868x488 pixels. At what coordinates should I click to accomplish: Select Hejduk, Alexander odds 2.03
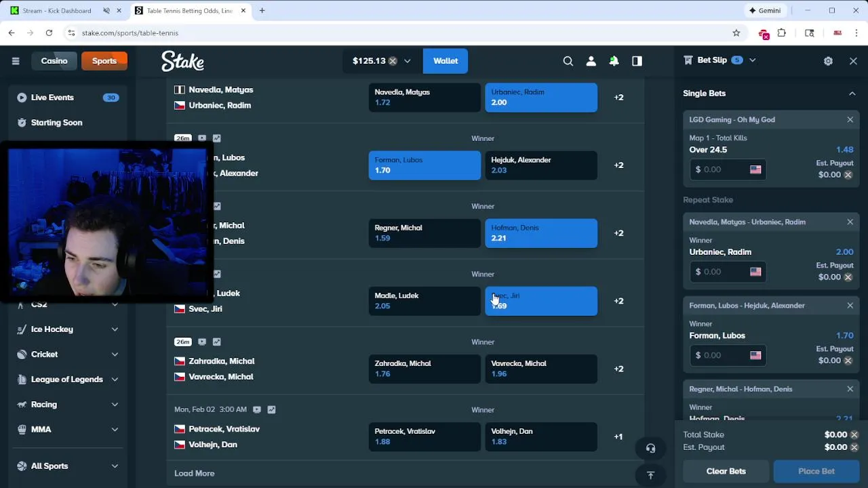click(x=541, y=165)
